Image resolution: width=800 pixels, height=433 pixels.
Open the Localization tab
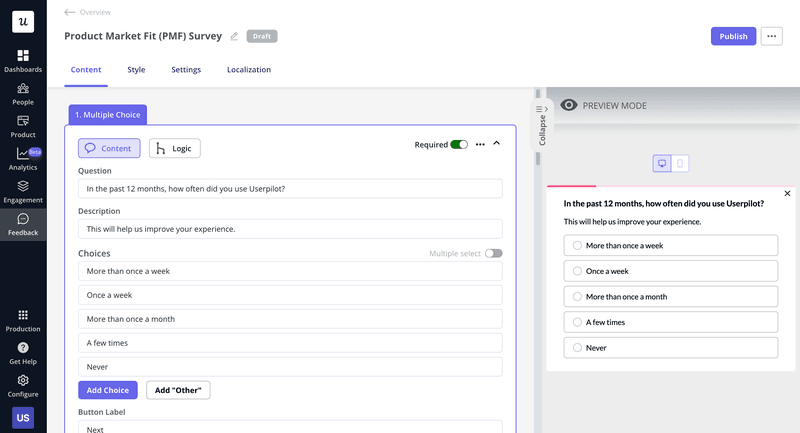[249, 70]
